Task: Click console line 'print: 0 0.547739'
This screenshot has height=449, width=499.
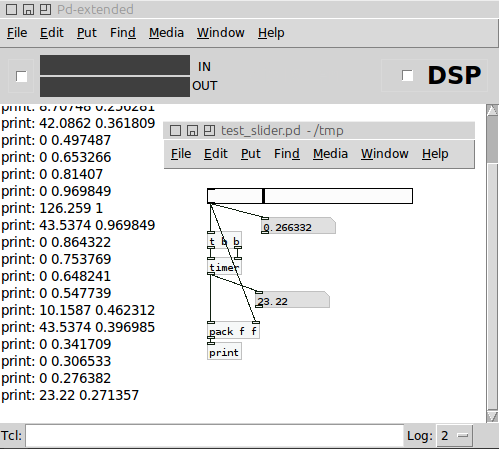Action: (x=56, y=293)
